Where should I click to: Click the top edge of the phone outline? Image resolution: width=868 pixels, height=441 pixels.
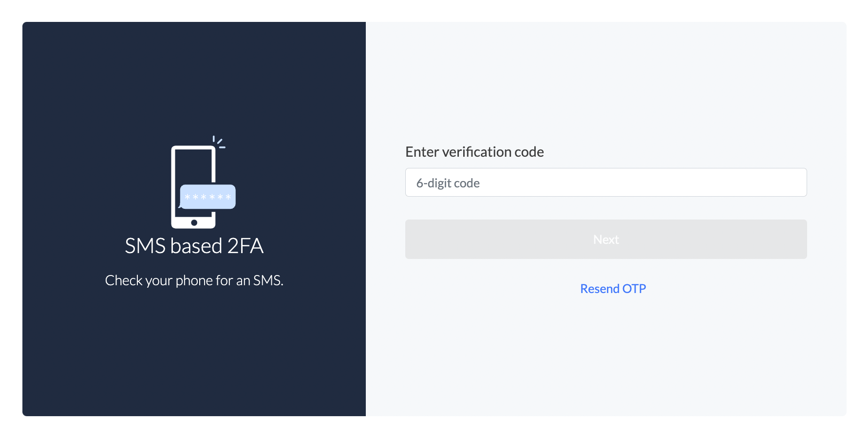pyautogui.click(x=194, y=147)
